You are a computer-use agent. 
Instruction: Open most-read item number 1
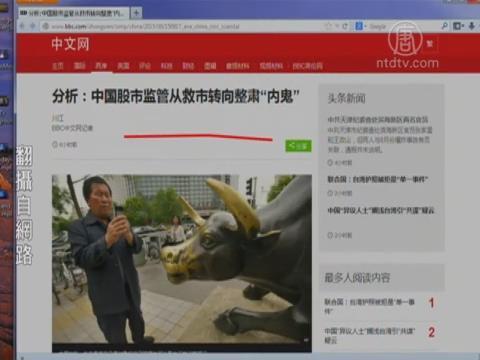click(369, 306)
